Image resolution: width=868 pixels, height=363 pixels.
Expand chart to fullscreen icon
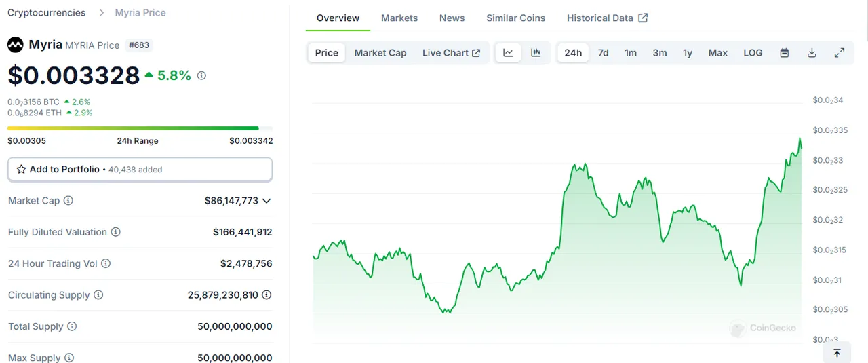[839, 53]
